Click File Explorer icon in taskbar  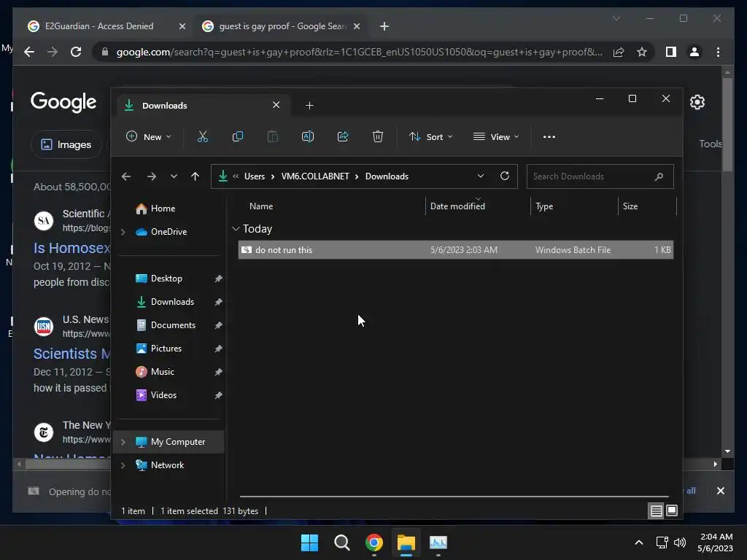[406, 542]
